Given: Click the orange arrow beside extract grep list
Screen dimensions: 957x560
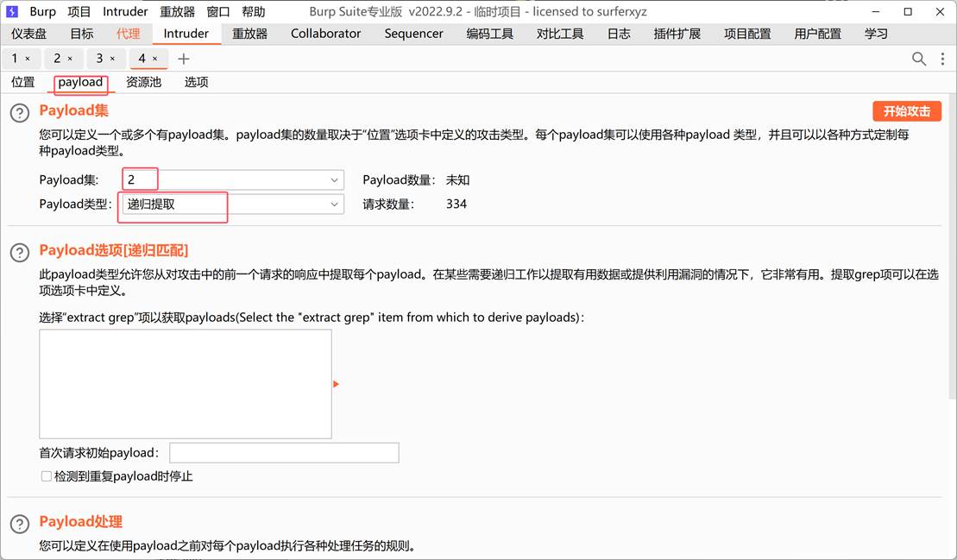Looking at the screenshot, I should click(x=336, y=384).
